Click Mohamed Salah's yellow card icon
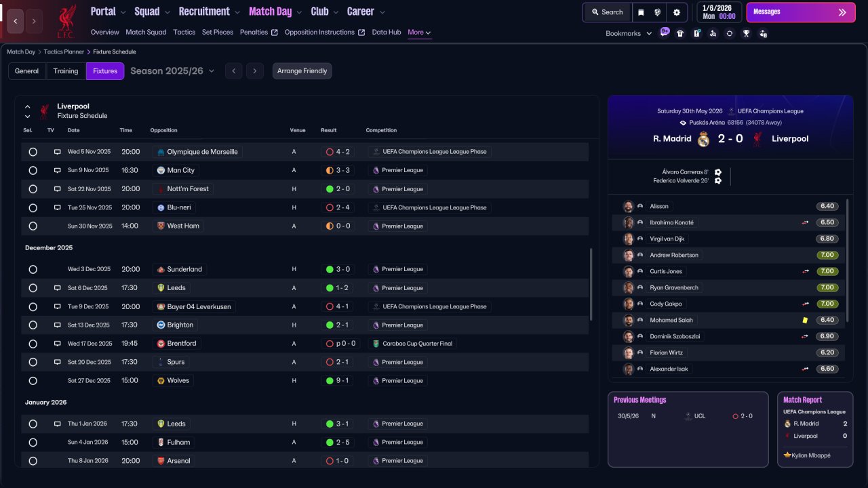 coord(805,320)
